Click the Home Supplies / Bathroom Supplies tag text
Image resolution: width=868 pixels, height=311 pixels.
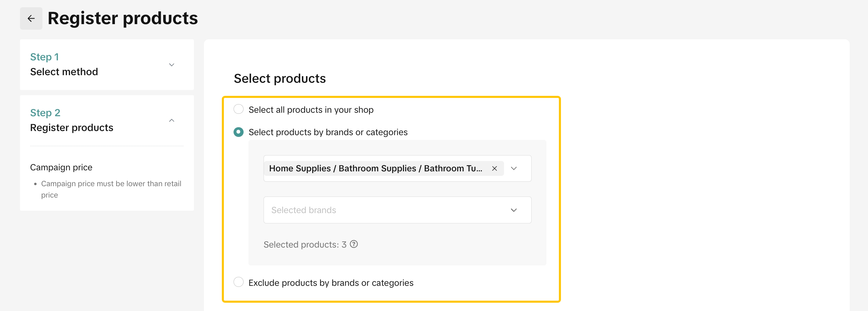375,169
